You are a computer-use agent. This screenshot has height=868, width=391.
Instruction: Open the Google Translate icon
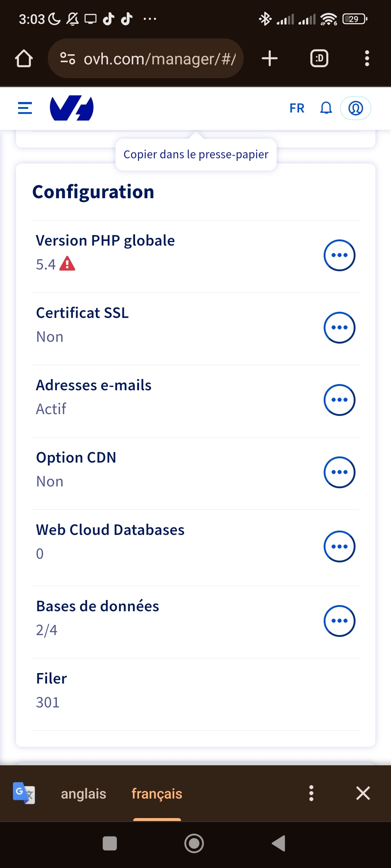point(24,793)
